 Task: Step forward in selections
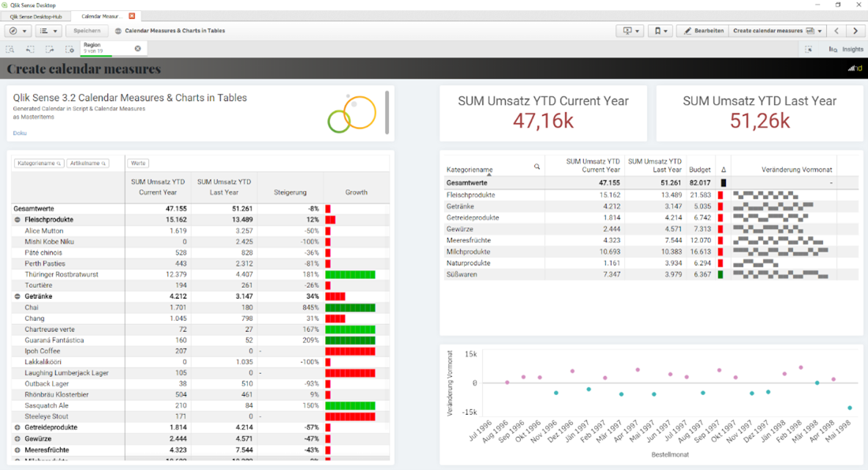(50, 49)
